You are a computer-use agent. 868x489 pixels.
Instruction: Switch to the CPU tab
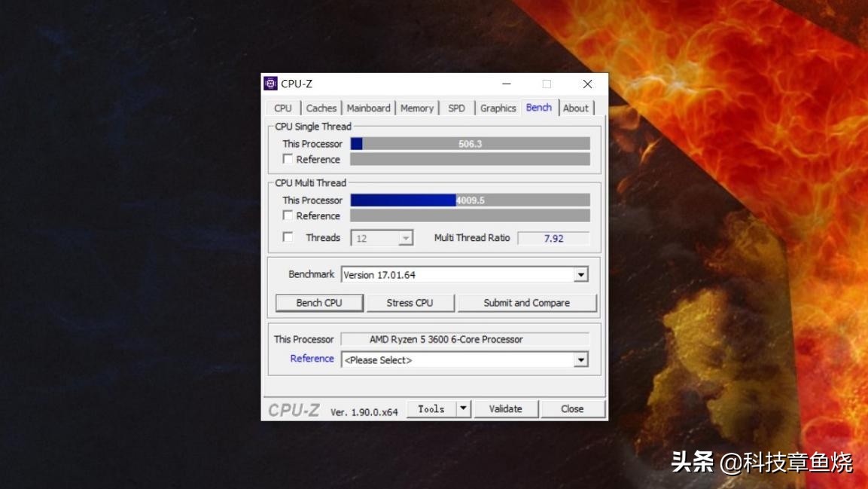[283, 108]
